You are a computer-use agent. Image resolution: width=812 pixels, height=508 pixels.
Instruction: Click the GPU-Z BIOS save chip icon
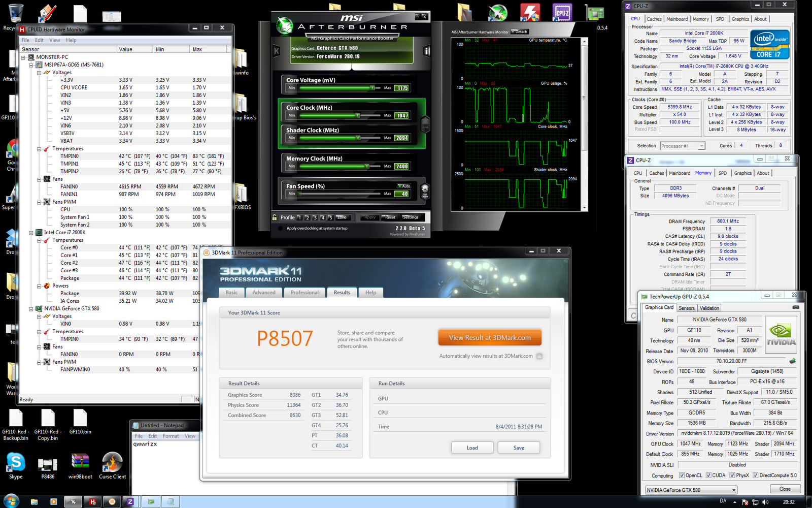[792, 361]
